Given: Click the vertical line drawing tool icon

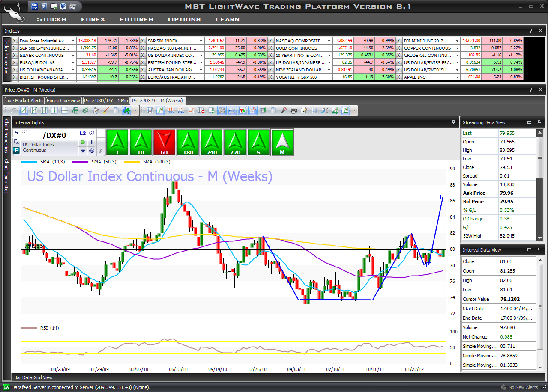Looking at the screenshot, I should click(54, 110).
